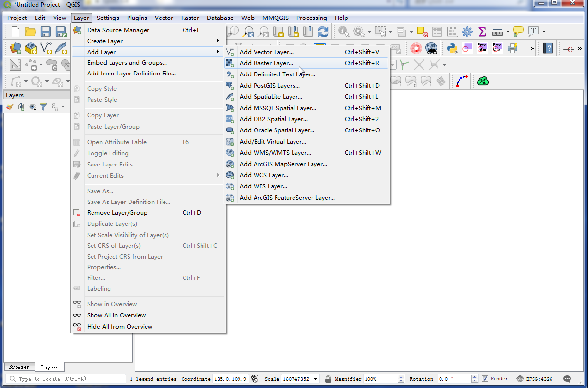Viewport: 588px width, 388px height.
Task: Expand the Select Features dropdown arrow
Action: click(x=390, y=32)
